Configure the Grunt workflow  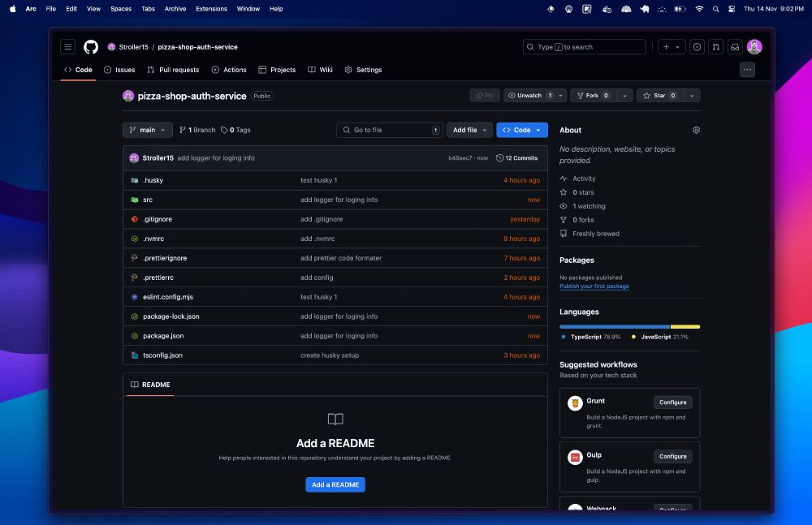point(672,402)
